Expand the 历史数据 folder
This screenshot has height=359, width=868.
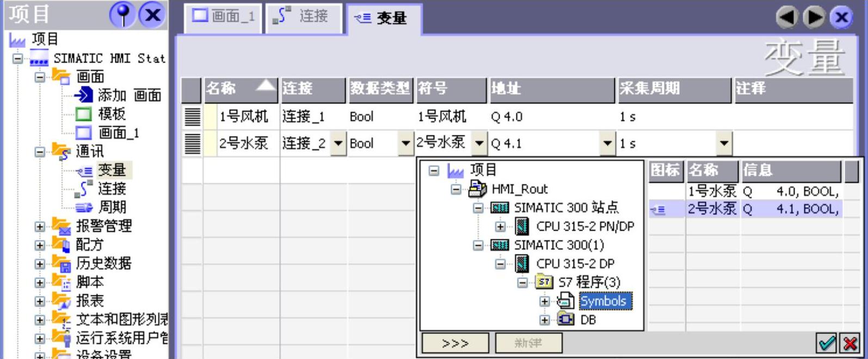[x=40, y=264]
